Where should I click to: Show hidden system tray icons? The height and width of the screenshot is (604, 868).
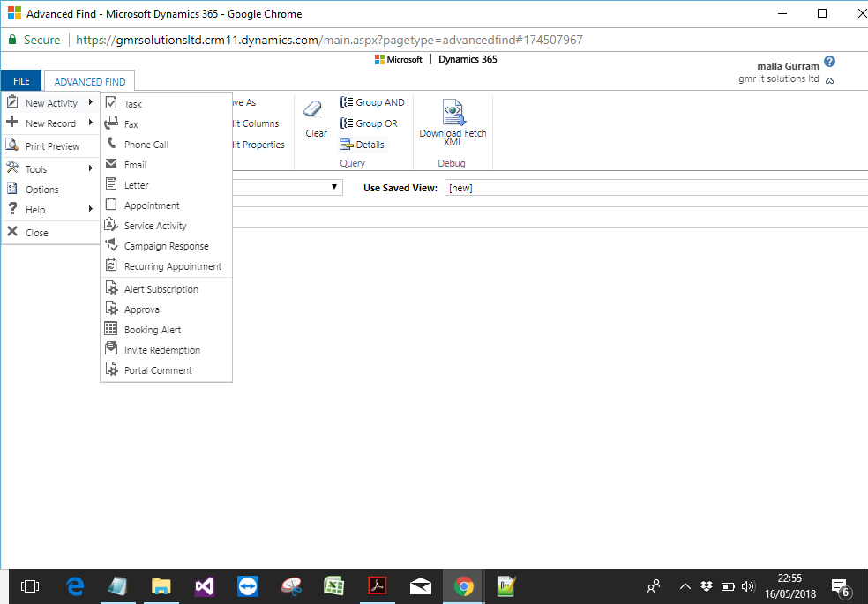tap(685, 586)
